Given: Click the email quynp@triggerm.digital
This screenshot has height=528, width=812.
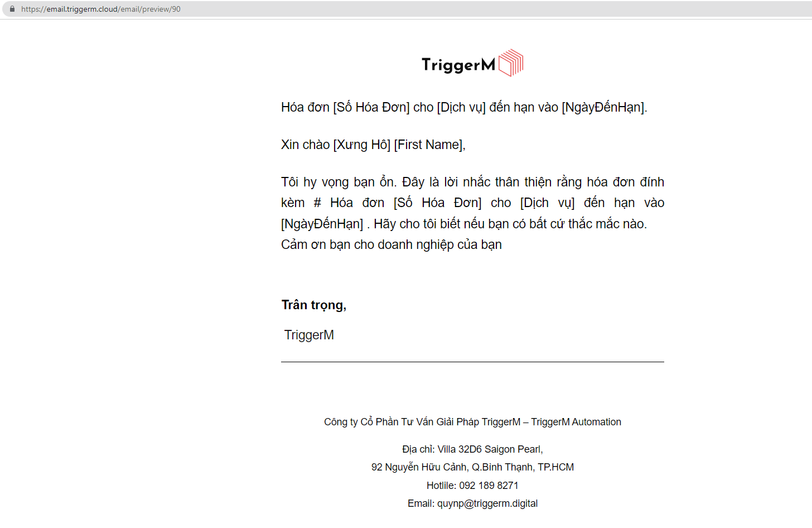Looking at the screenshot, I should (x=487, y=503).
